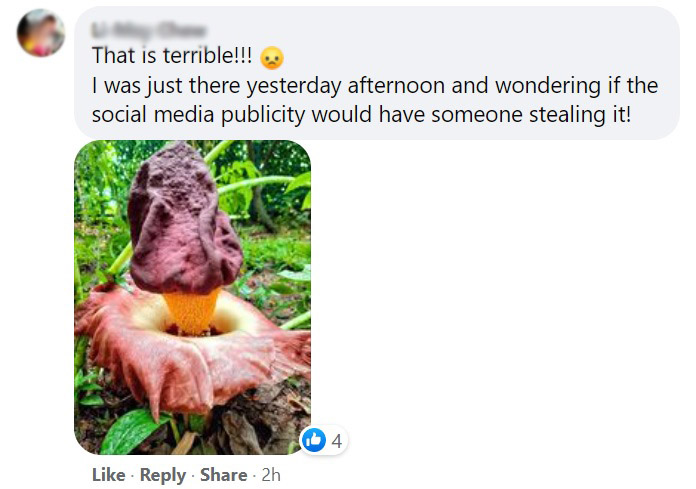
Task: Click the words "social media publicity"
Action: click(199, 114)
